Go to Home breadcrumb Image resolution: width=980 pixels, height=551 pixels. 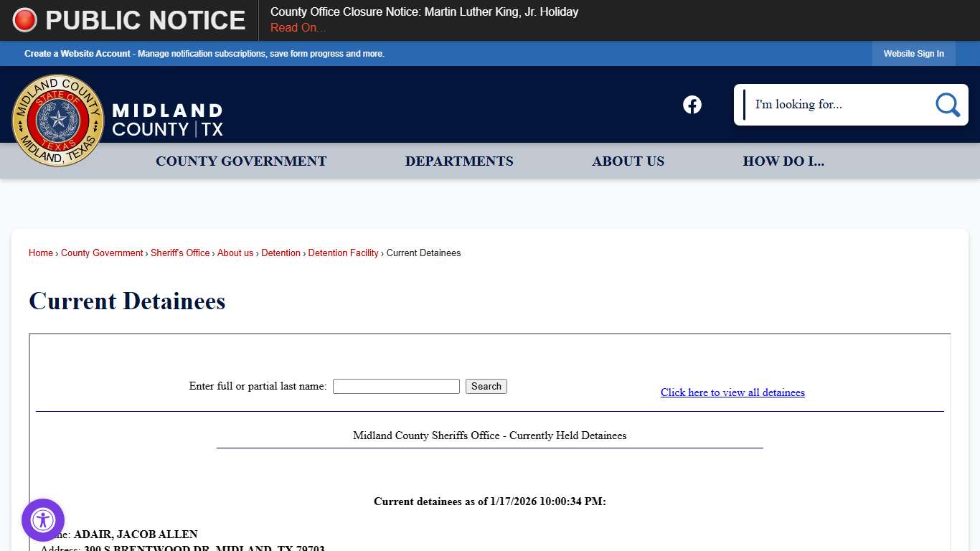point(40,253)
